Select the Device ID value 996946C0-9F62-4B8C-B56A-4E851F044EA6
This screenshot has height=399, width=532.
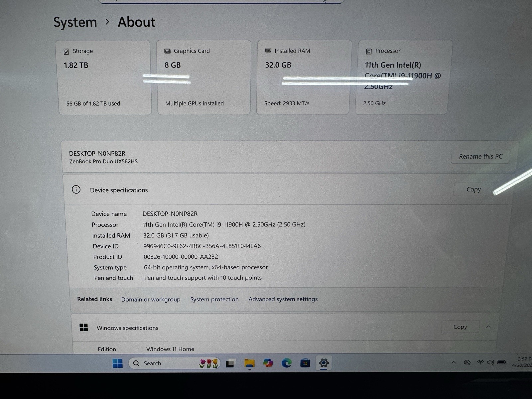click(202, 246)
